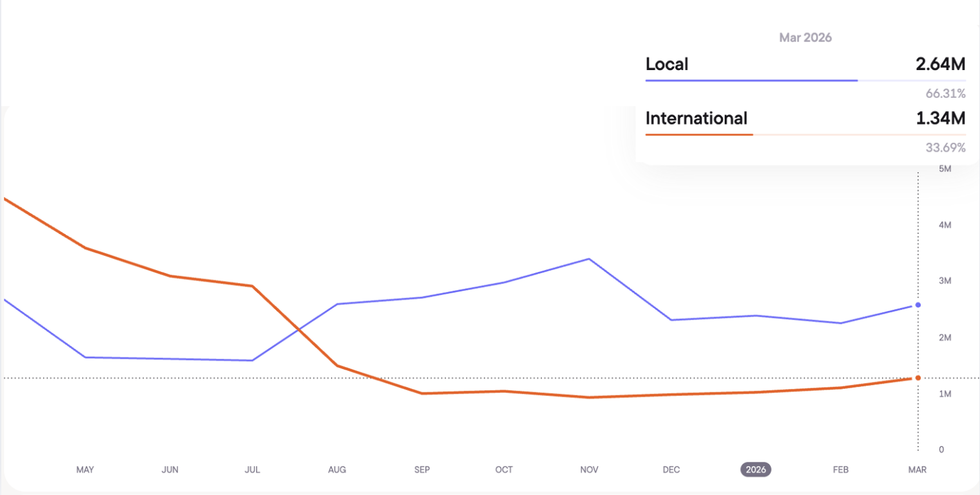Click the 2.64M Local value
Screen dimensions: 980x495
pyautogui.click(x=941, y=64)
